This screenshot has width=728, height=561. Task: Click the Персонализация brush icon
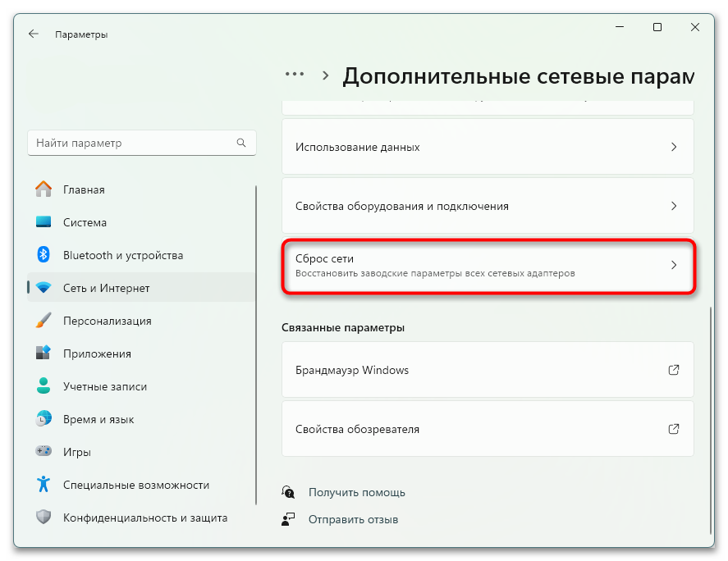[x=43, y=320]
